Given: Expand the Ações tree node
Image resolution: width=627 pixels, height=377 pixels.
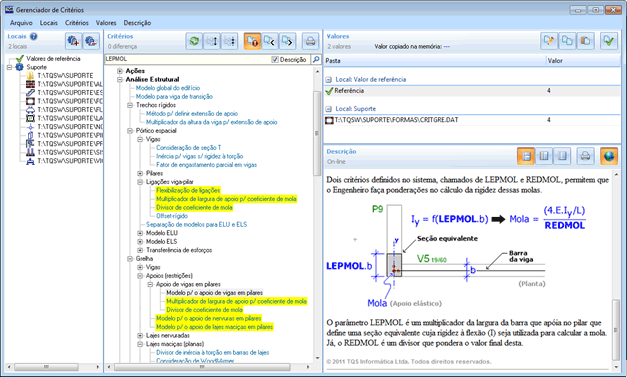Looking at the screenshot, I should click(120, 71).
